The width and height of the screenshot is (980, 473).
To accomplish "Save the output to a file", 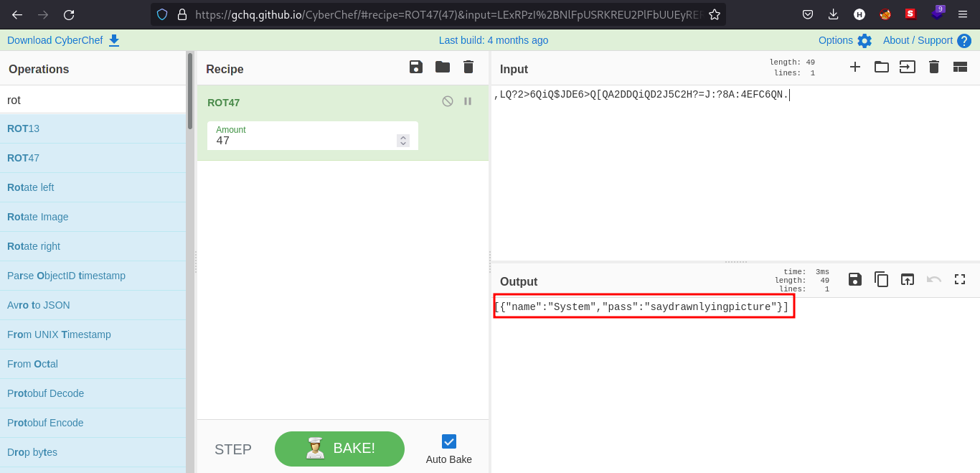I will (854, 280).
